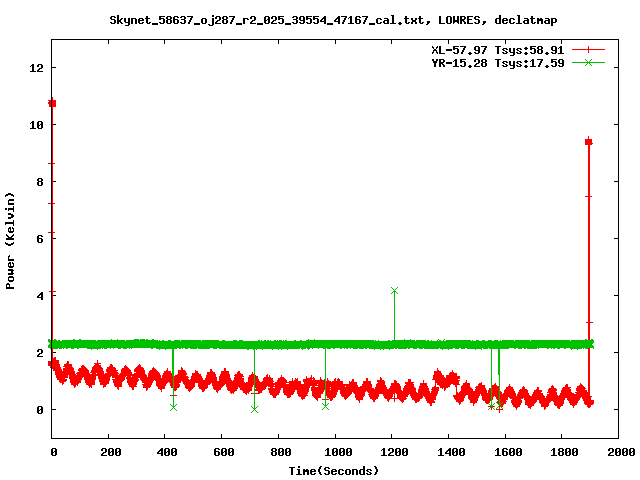The height and width of the screenshot is (480, 640).
Task: Click the 400 tick label on x-axis
Action: click(x=166, y=453)
